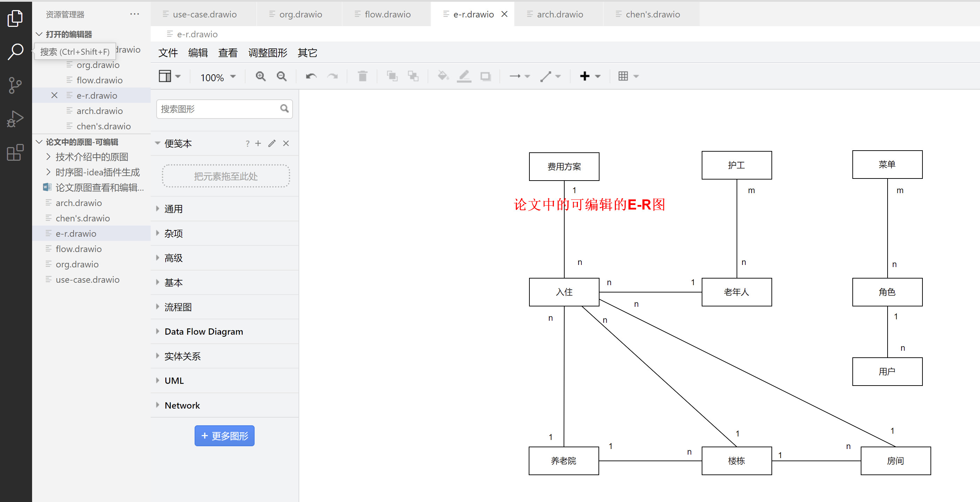Select the delete (trash) icon
This screenshot has width=980, height=502.
[x=363, y=76]
